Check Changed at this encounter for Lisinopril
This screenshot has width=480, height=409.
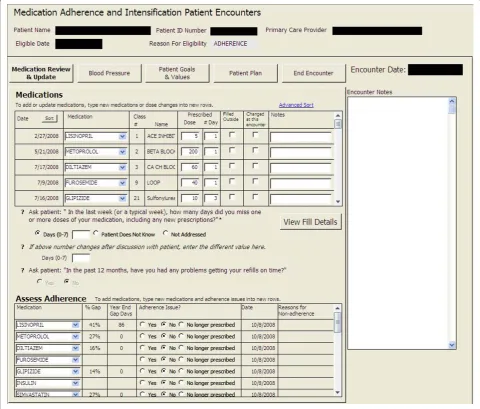coord(255,135)
